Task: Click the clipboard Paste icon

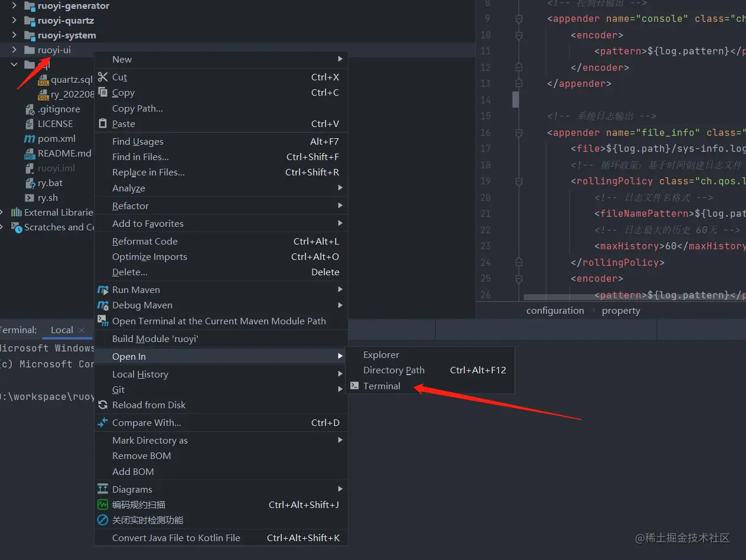Action: point(103,123)
